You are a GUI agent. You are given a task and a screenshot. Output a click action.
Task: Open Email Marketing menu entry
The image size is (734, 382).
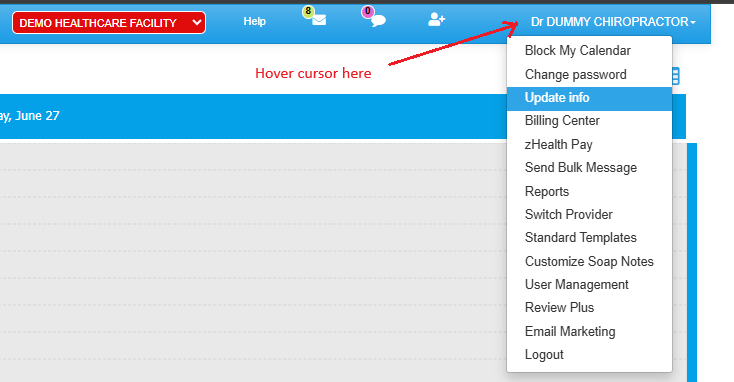click(589, 331)
